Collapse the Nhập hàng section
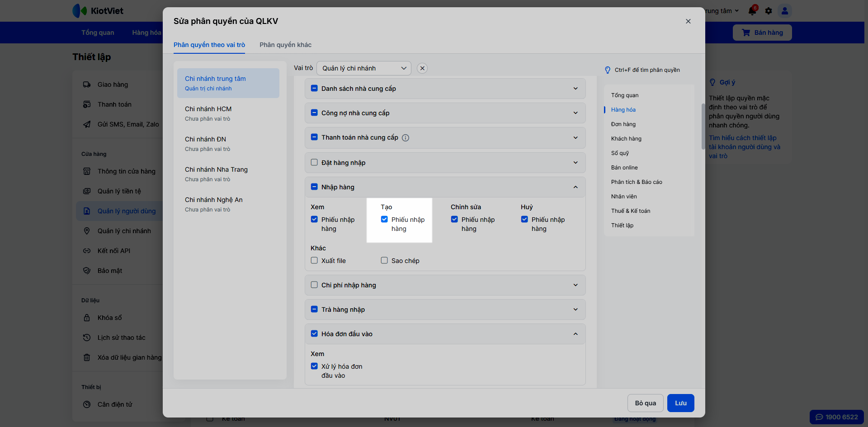 pyautogui.click(x=576, y=187)
